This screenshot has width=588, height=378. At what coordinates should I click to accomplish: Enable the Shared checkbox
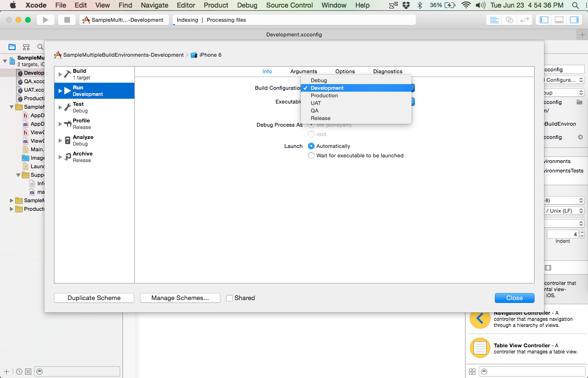229,298
